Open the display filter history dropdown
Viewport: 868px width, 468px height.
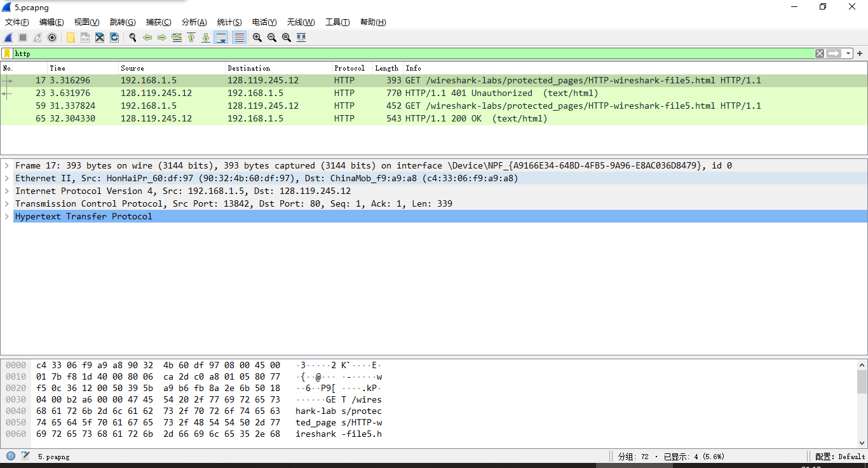(x=849, y=53)
